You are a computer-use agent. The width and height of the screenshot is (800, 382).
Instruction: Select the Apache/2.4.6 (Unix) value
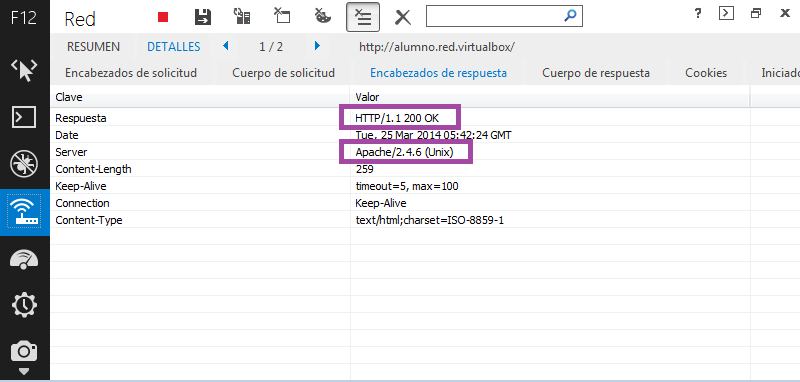pos(404,152)
